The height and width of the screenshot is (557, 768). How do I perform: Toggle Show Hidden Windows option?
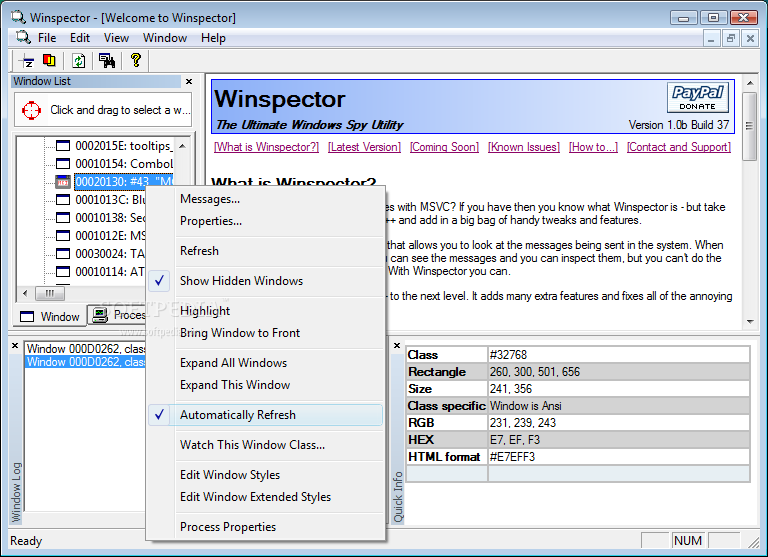pyautogui.click(x=241, y=281)
